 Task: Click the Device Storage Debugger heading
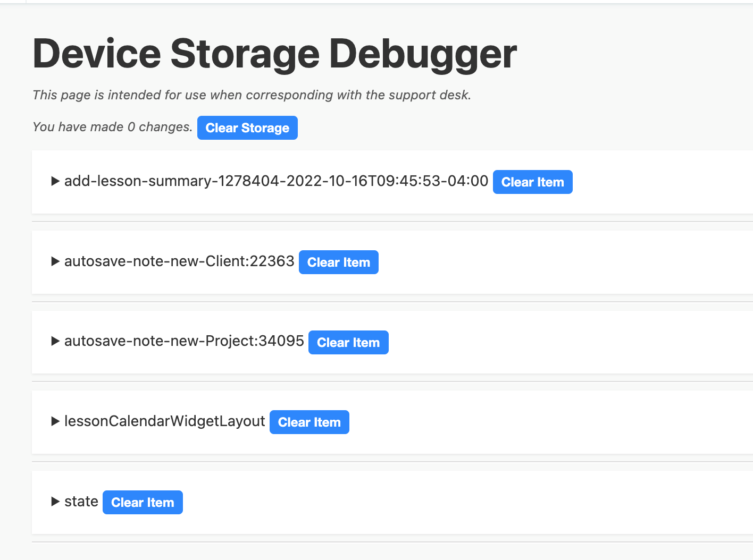(274, 54)
